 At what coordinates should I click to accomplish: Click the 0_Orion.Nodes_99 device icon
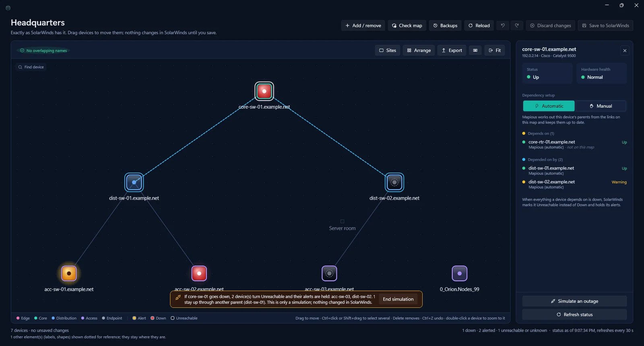[x=459, y=274]
